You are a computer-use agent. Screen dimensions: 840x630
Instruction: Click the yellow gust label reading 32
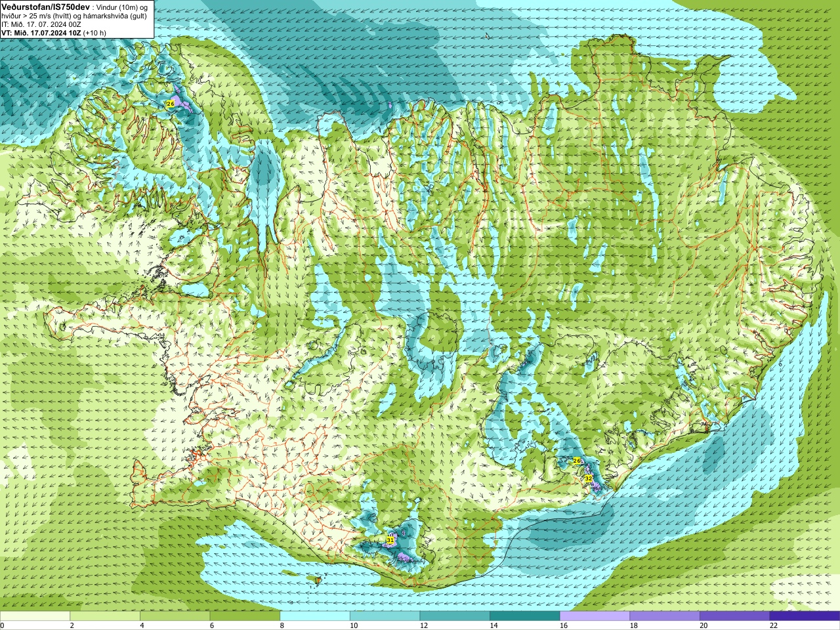(589, 478)
